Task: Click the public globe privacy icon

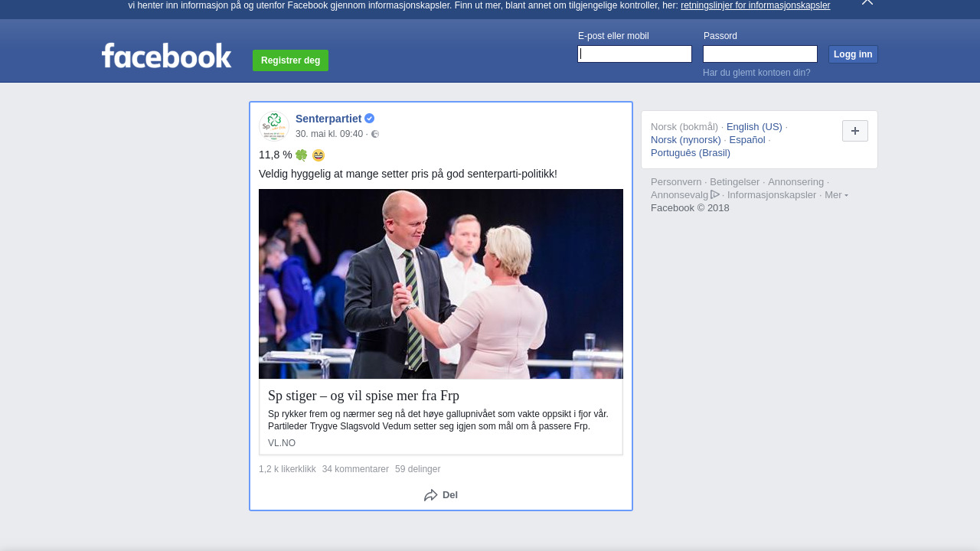Action: 375,134
